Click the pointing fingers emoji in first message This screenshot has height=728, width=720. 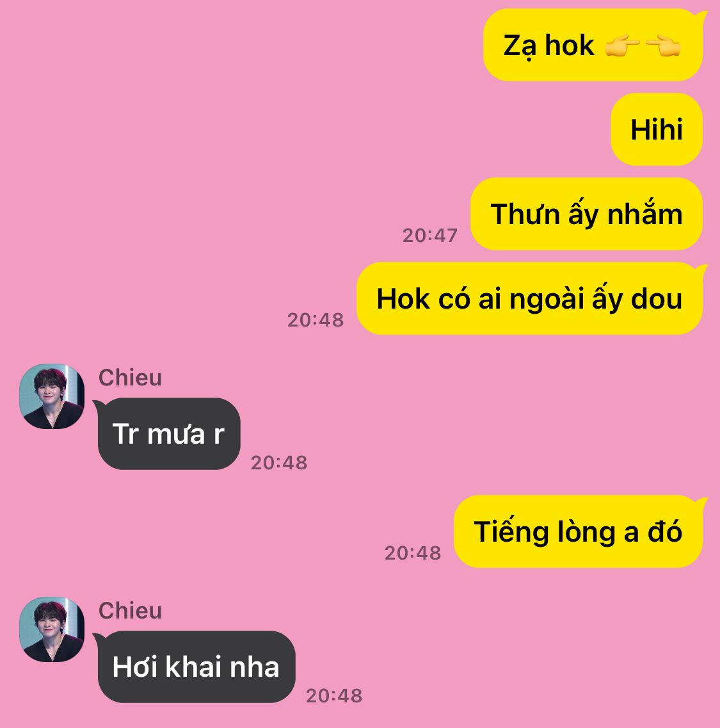pos(643,47)
